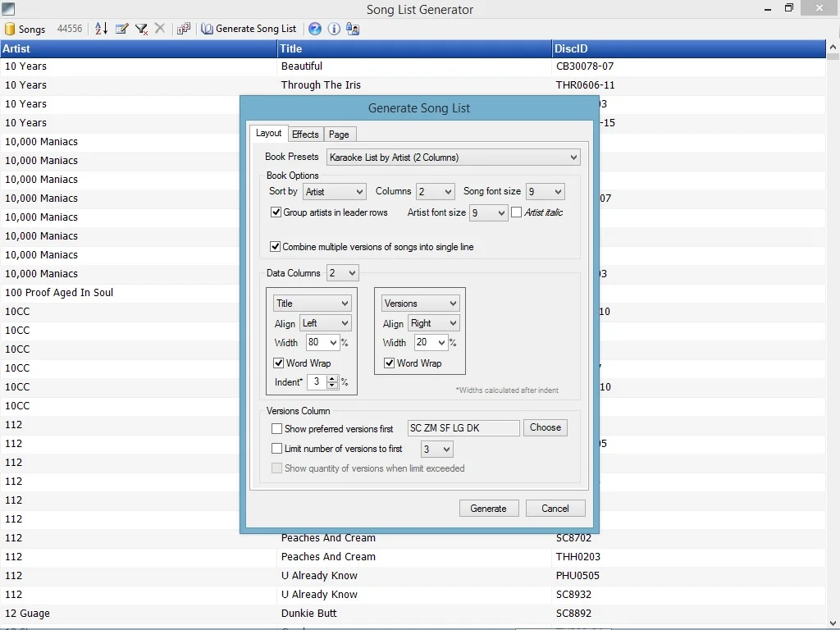
Task: Increase the Indent value with up arrow
Action: [332, 378]
